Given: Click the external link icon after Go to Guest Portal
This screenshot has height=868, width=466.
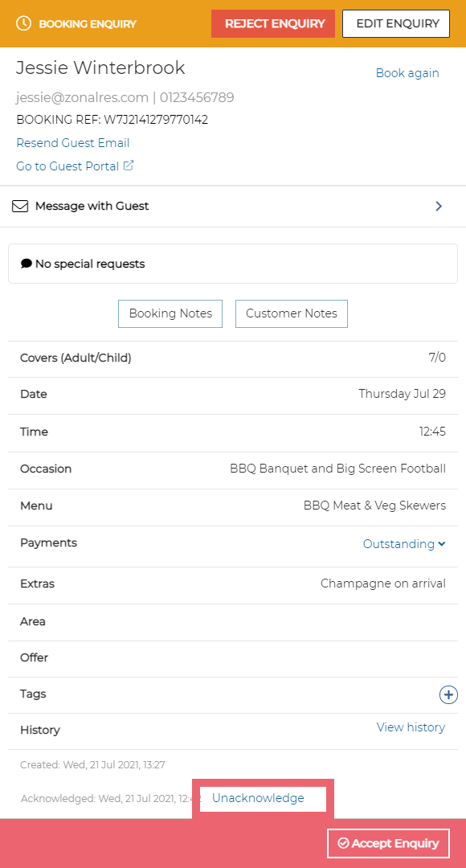Looking at the screenshot, I should point(129,166).
